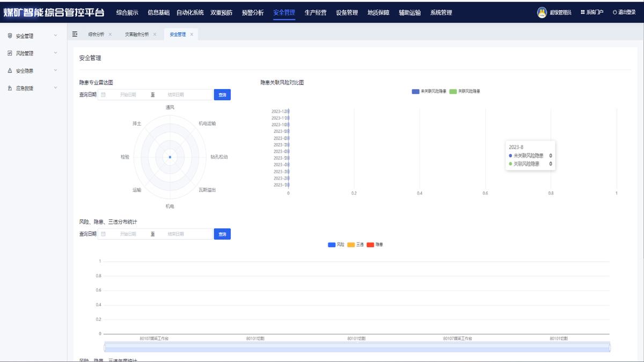This screenshot has height=362, width=644.
Task: Click the grid icon for 系统门户
Action: (583, 12)
